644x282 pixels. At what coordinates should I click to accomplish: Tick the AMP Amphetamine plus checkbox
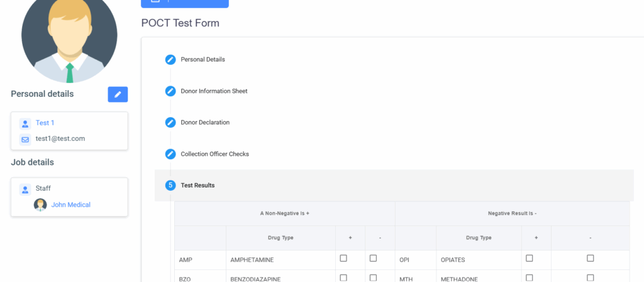343,258
